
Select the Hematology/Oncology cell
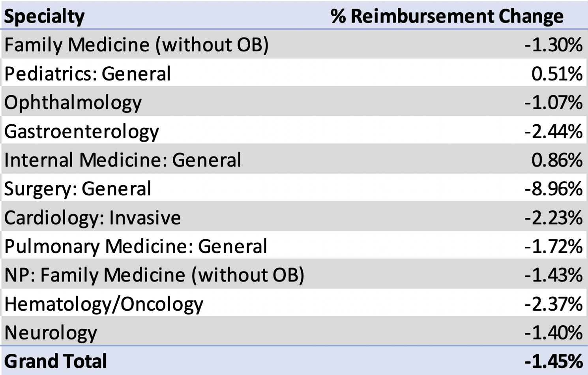tap(103, 304)
